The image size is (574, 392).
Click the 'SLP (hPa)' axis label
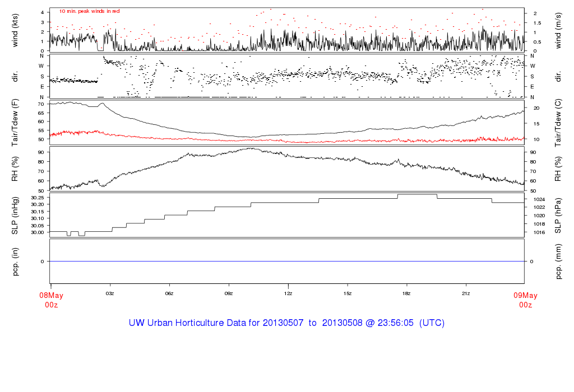(558, 216)
